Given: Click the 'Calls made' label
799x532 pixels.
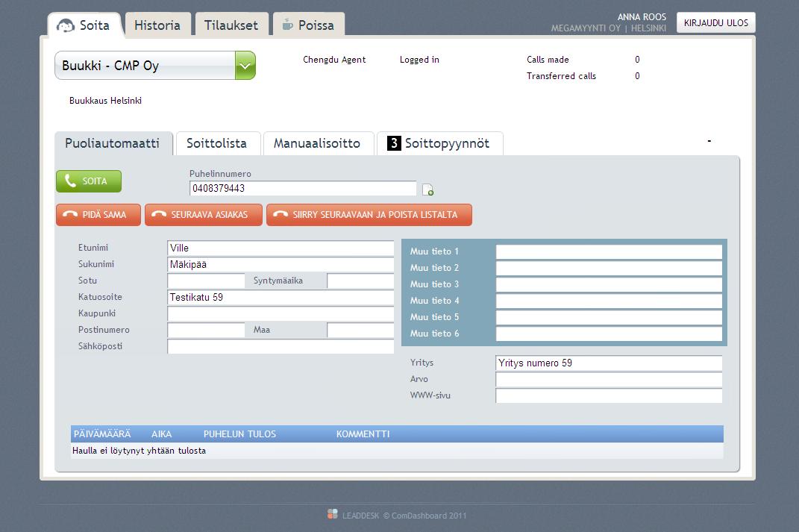Looking at the screenshot, I should 548,60.
